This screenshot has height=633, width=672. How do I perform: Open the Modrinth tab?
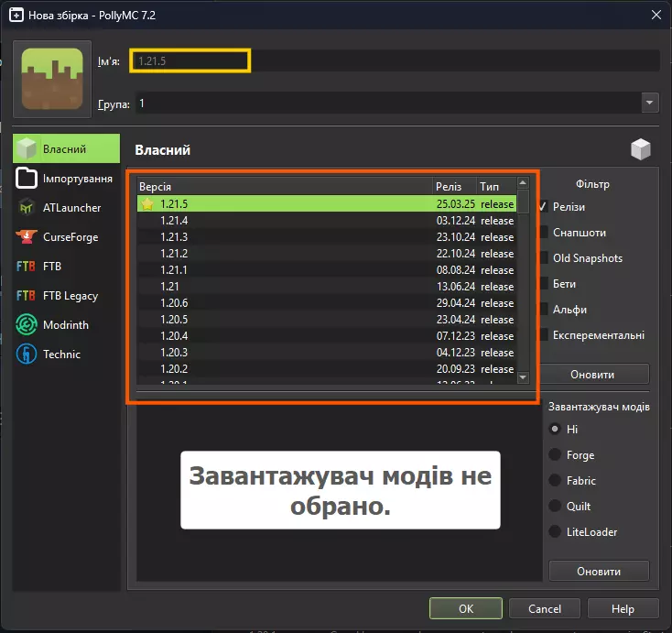pos(67,324)
